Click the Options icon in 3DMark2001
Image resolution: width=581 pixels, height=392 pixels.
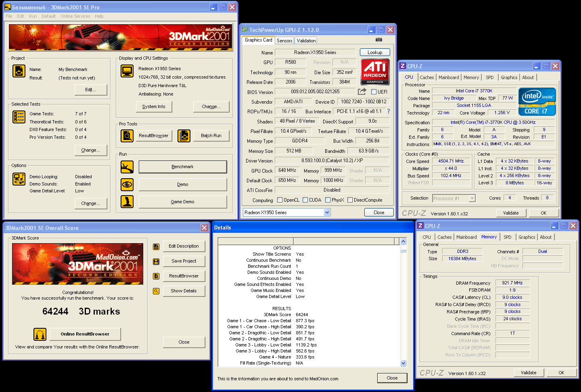pos(19,179)
